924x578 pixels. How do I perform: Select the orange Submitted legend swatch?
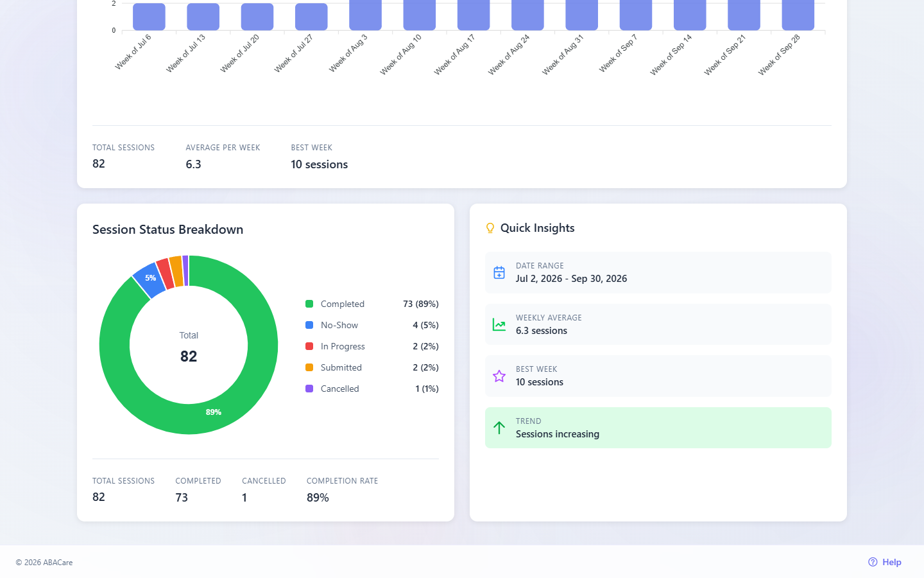pyautogui.click(x=309, y=367)
